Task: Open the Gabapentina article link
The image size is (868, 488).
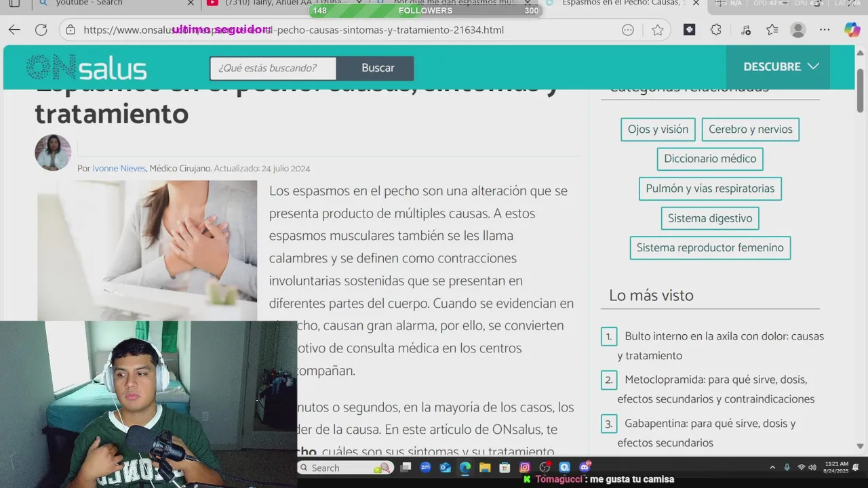Action: pos(706,433)
